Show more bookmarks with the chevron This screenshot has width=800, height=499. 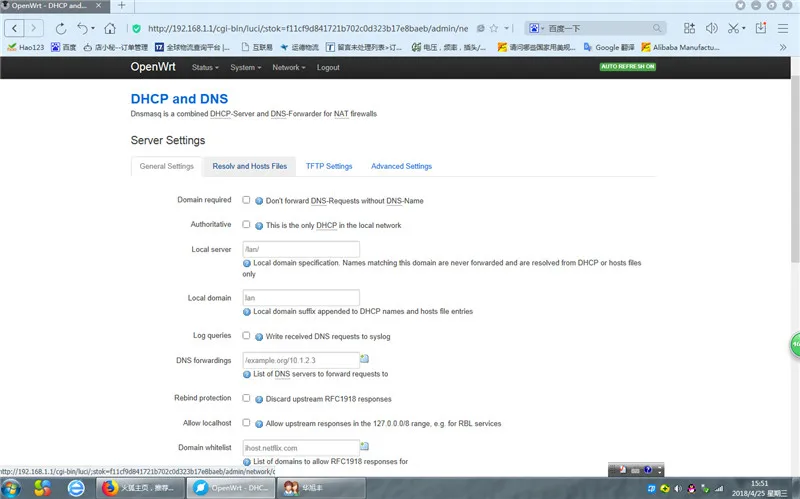(x=783, y=47)
